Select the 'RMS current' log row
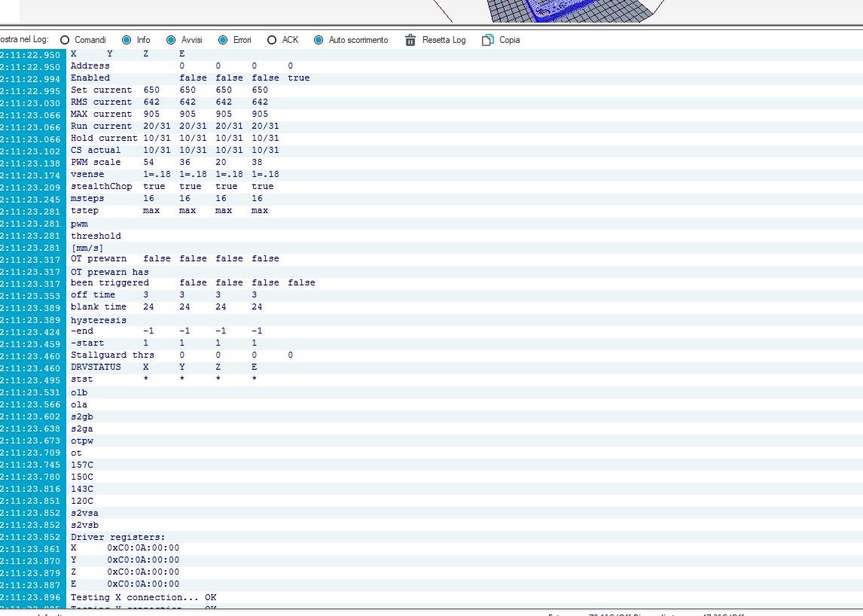Viewport: 863px width, 616px height. pyautogui.click(x=101, y=102)
